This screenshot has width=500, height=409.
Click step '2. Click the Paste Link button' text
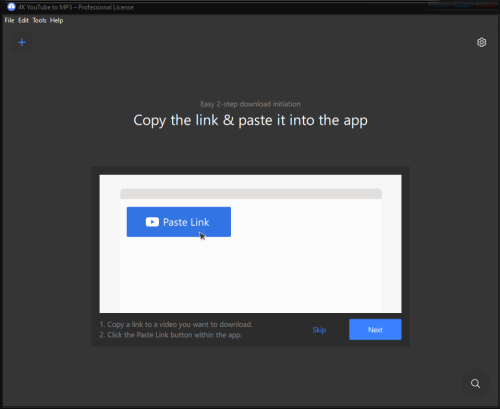171,335
